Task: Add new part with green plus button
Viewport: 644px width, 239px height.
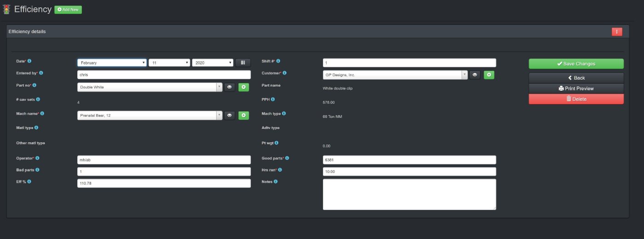Action: pos(243,87)
